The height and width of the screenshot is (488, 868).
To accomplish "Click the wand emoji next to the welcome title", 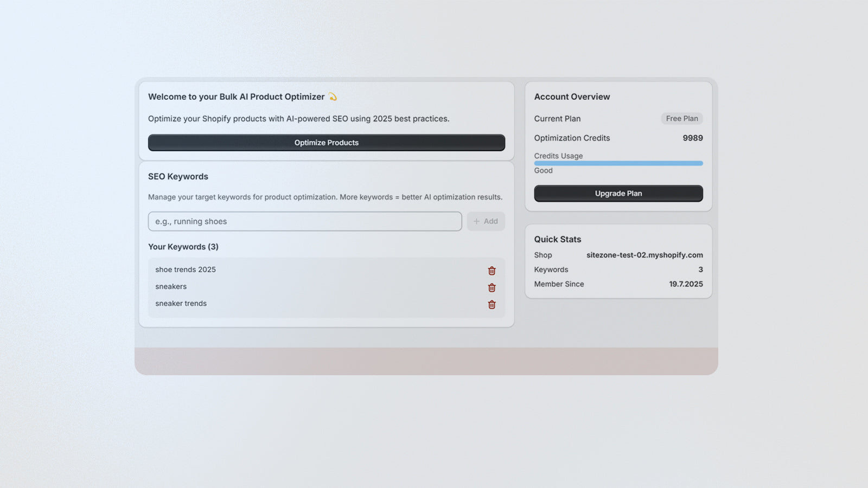I will (333, 97).
